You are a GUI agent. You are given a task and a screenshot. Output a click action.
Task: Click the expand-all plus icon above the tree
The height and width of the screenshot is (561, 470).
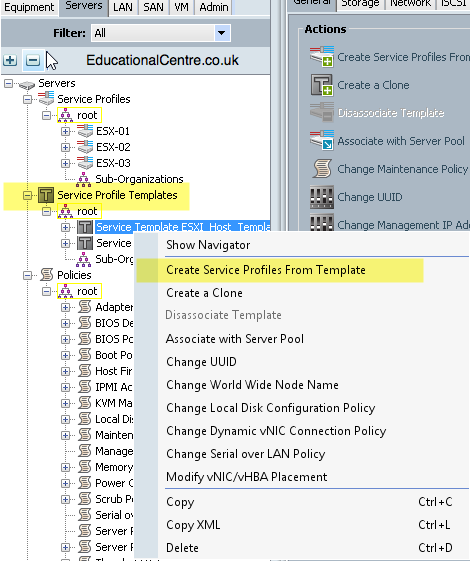coord(10,60)
